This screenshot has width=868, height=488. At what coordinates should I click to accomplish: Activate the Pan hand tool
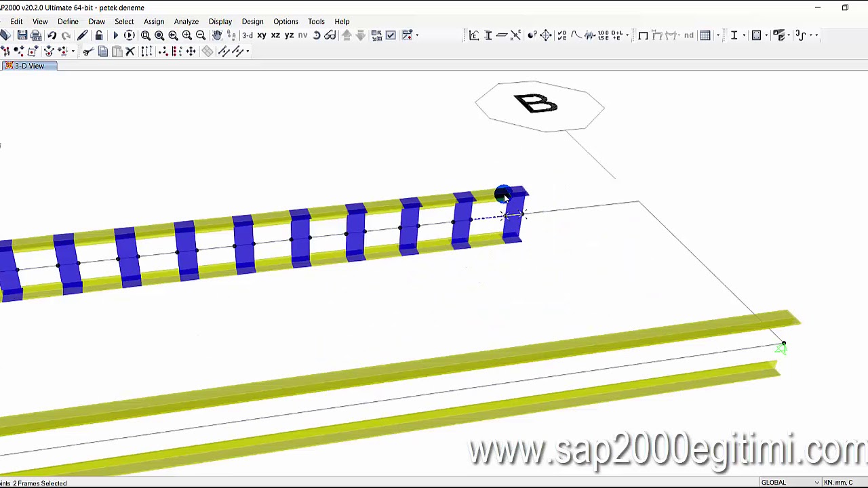click(217, 35)
